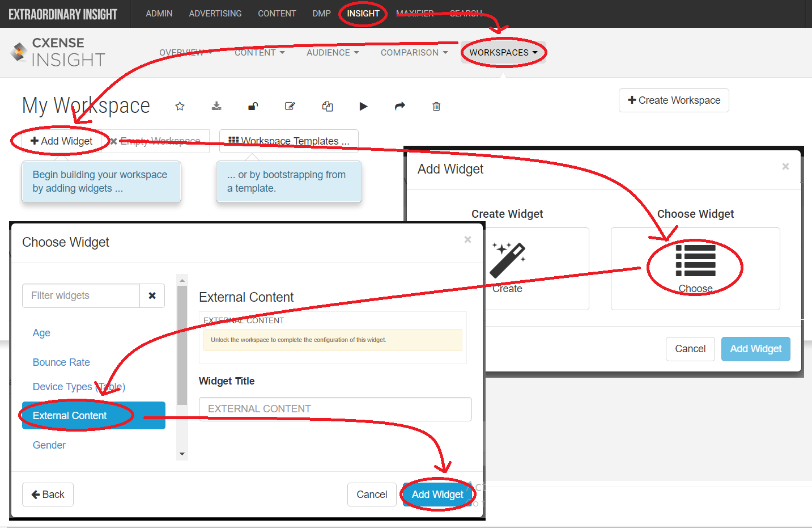Click the Add Widget toolbar button
This screenshot has height=528, width=812.
(x=61, y=141)
